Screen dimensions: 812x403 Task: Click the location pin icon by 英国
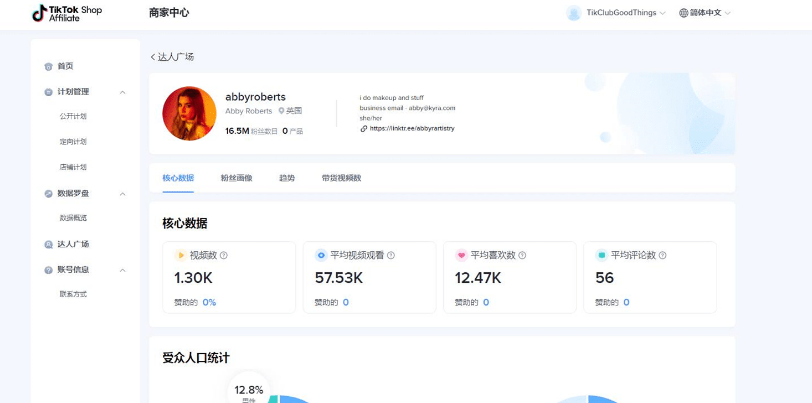tap(281, 111)
